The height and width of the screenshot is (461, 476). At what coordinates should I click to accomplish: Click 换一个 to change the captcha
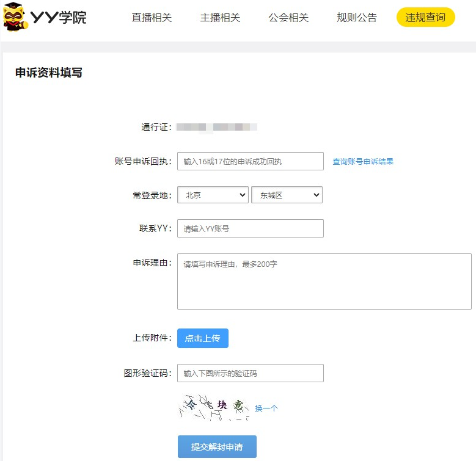(x=266, y=408)
